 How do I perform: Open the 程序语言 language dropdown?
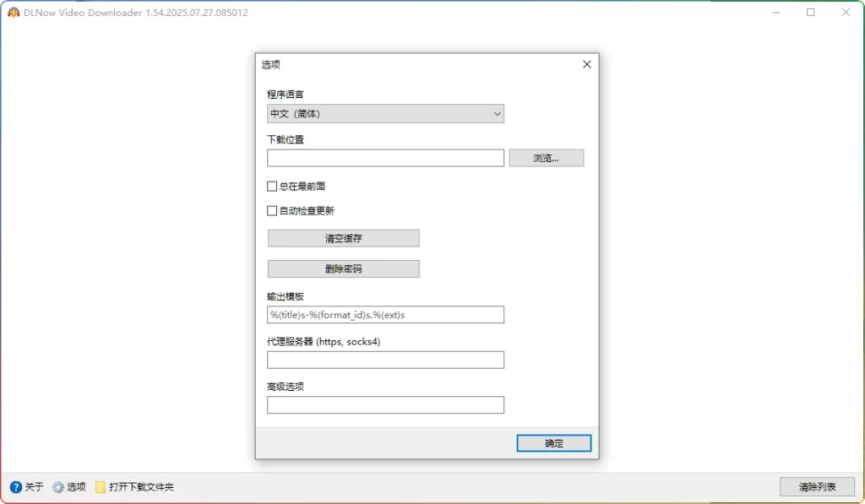[x=385, y=113]
